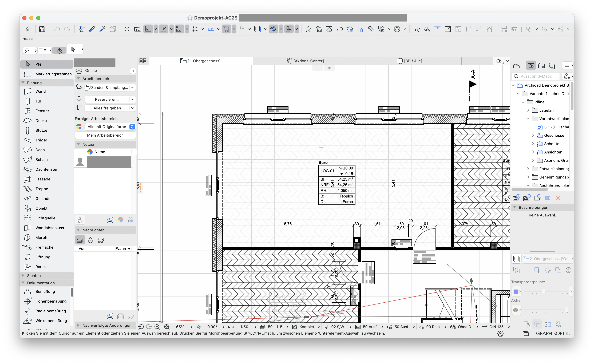The image size is (594, 364).
Task: Open the Senden & empfangen dropdown arrow
Action: 132,88
